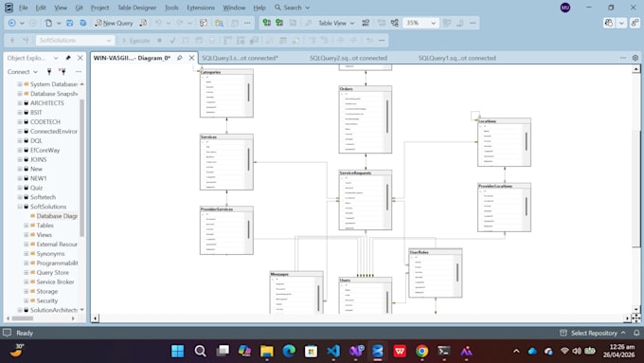Viewport: 644px width, 363px height.
Task: Click the Services table scrollbar thumb
Action: pos(248,159)
